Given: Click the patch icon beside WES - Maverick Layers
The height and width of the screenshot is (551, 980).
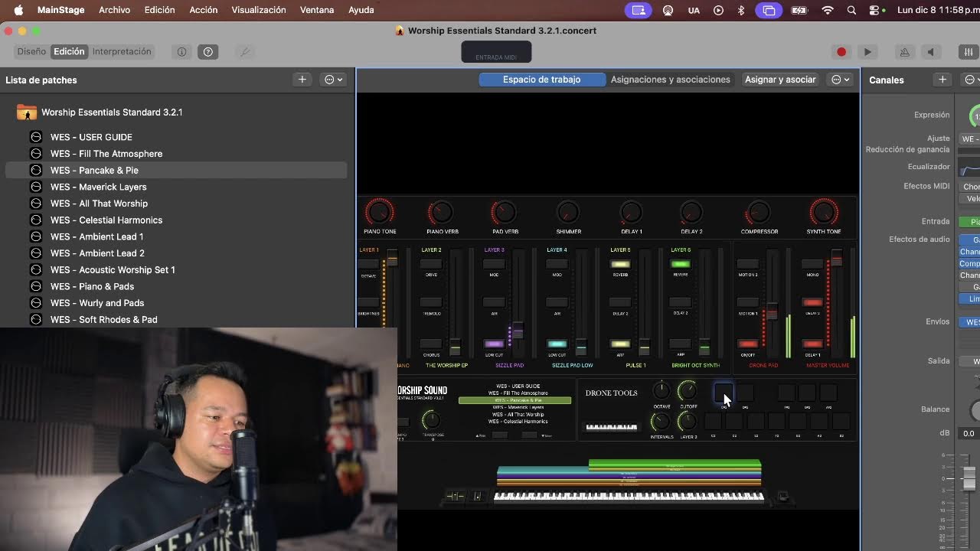Looking at the screenshot, I should [x=35, y=187].
